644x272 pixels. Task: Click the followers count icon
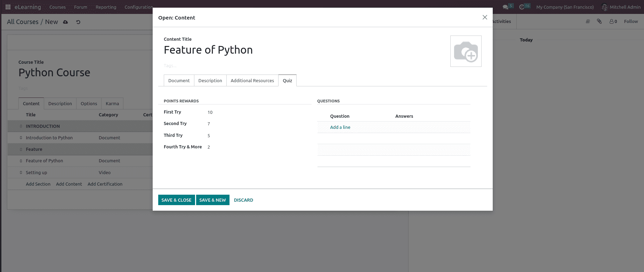pos(613,21)
